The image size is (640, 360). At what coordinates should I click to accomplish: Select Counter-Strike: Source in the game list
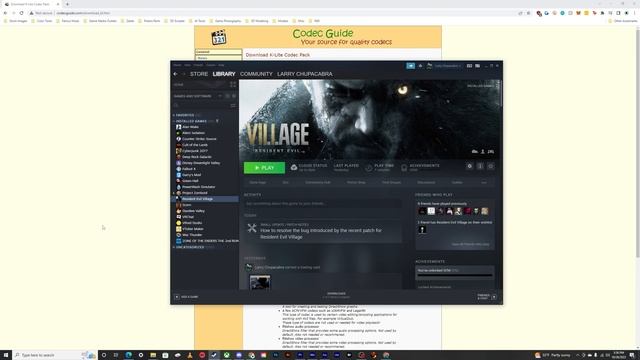[x=199, y=139]
